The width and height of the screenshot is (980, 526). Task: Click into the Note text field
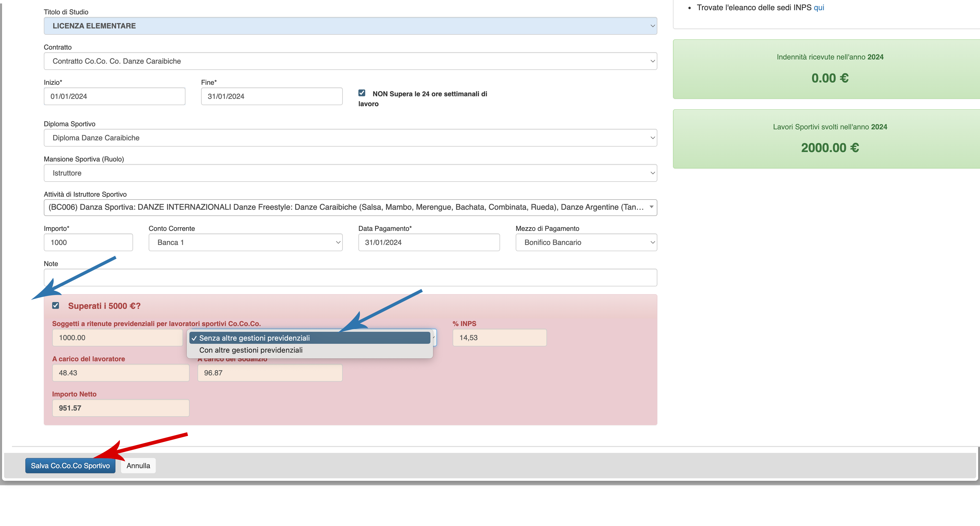[x=350, y=277]
